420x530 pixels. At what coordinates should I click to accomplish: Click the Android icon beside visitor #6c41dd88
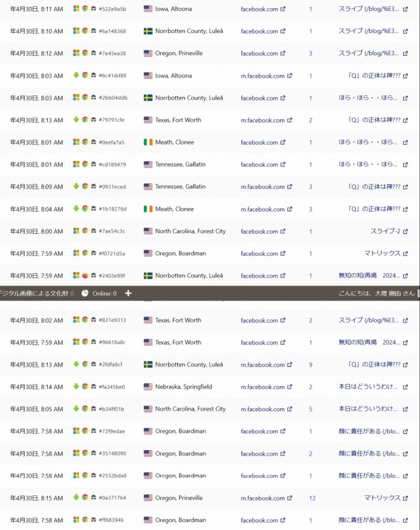tap(76, 76)
